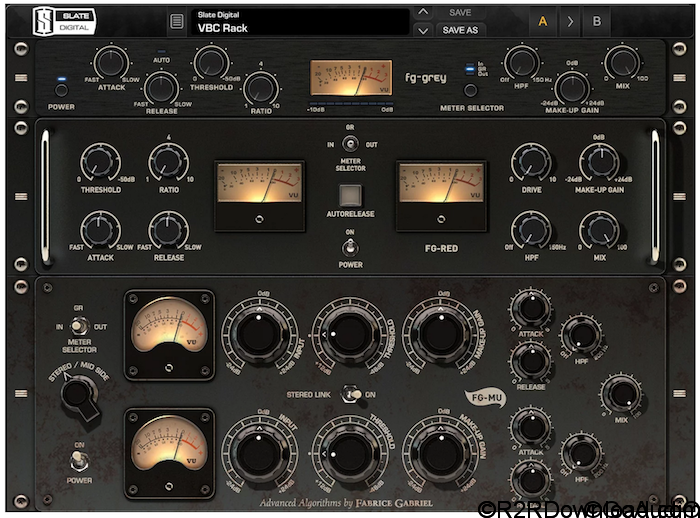Image resolution: width=700 pixels, height=518 pixels.
Task: Grab the FG-Red left rack handle
Action: (45, 196)
